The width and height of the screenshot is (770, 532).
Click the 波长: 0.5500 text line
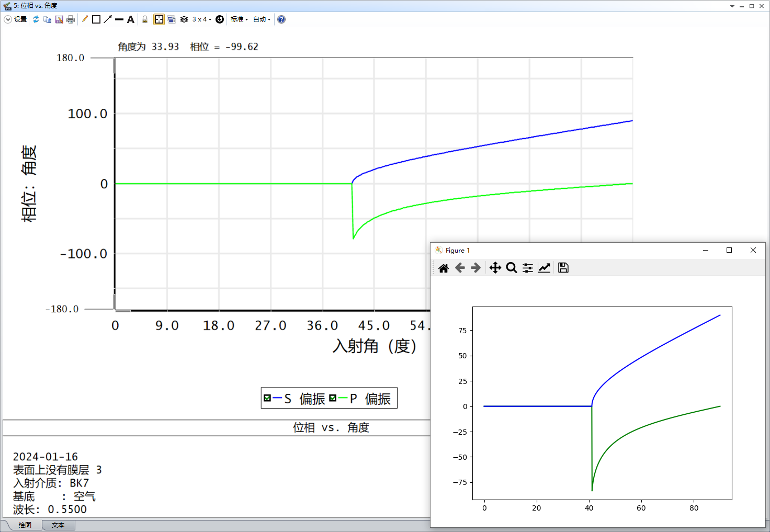coord(50,509)
